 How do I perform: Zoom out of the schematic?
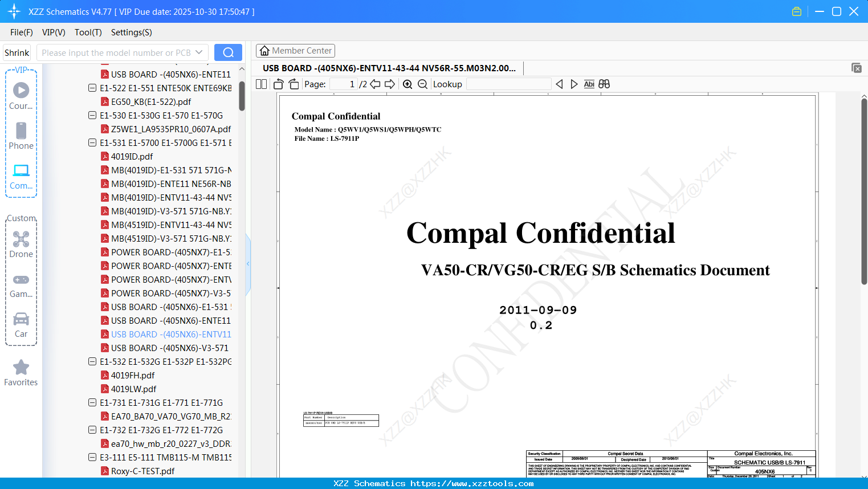point(422,84)
